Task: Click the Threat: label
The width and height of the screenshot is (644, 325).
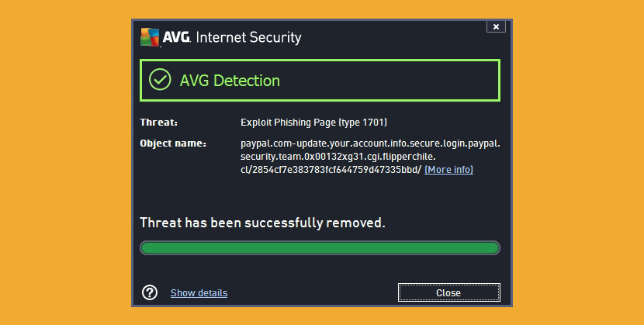Action: coord(158,123)
